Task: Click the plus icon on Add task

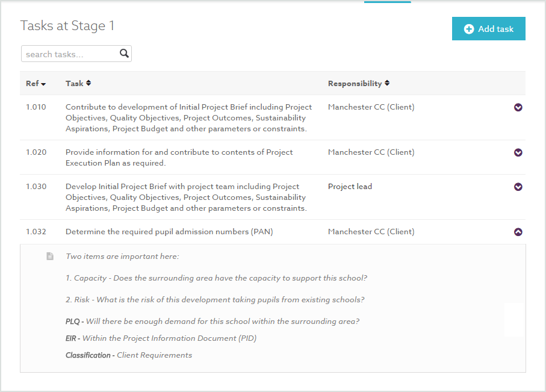Action: [x=469, y=29]
